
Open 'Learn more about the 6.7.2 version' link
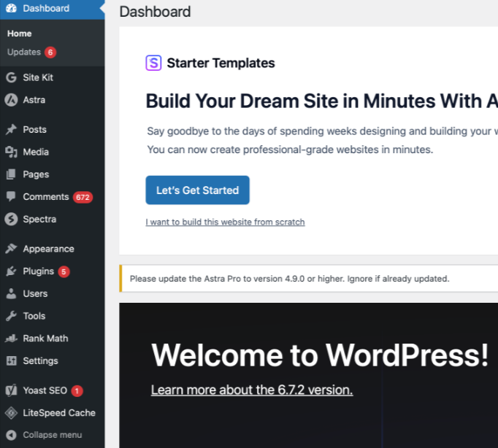point(252,390)
